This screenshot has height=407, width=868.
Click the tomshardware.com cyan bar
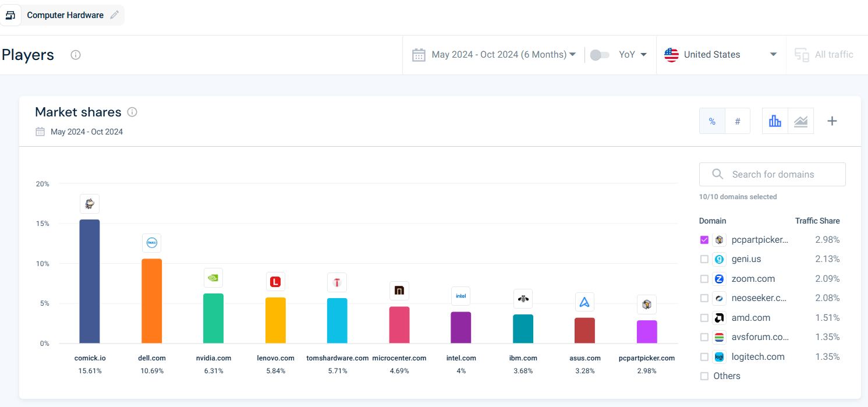(337, 321)
